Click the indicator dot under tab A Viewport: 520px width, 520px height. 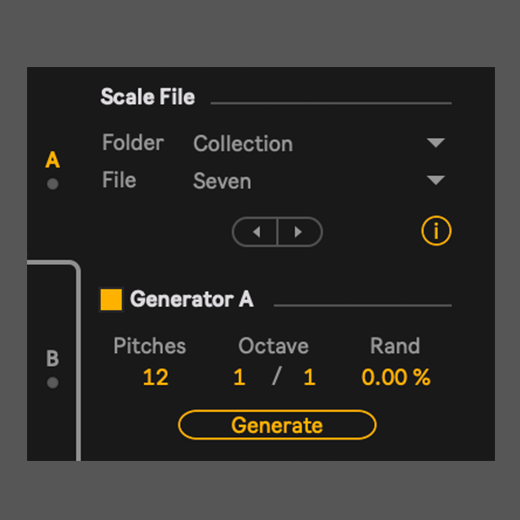click(x=53, y=184)
